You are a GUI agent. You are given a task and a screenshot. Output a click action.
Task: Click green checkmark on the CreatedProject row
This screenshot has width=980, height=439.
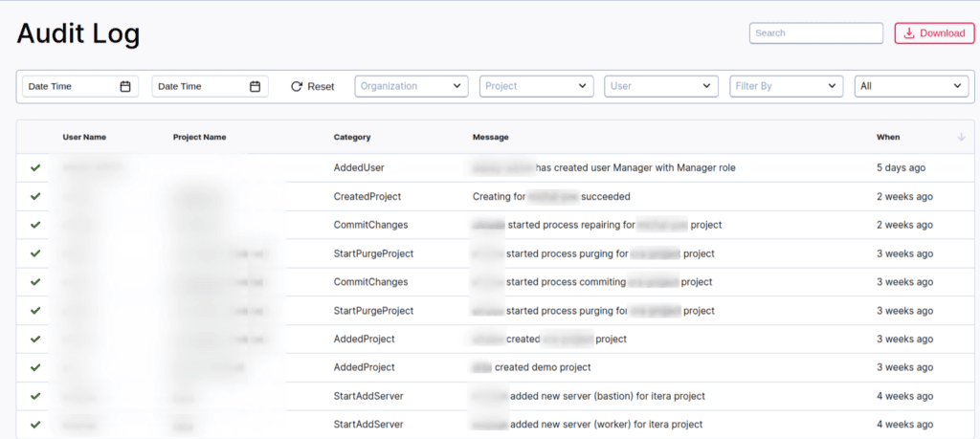[x=35, y=196]
